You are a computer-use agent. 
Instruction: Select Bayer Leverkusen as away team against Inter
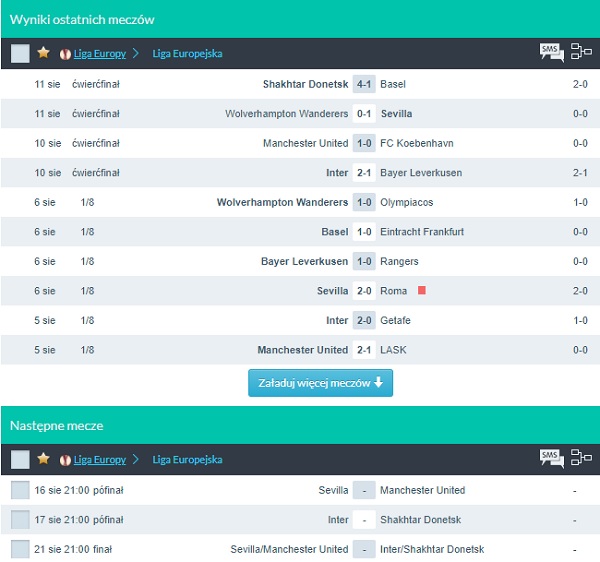coord(421,173)
